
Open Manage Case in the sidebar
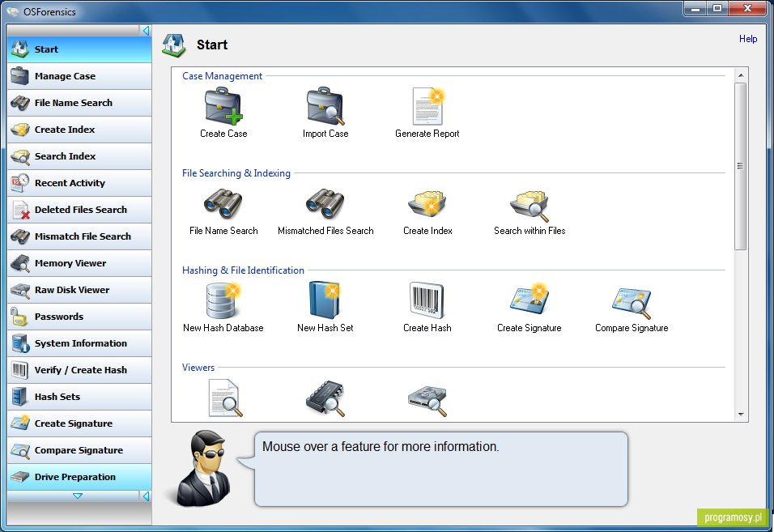point(79,76)
